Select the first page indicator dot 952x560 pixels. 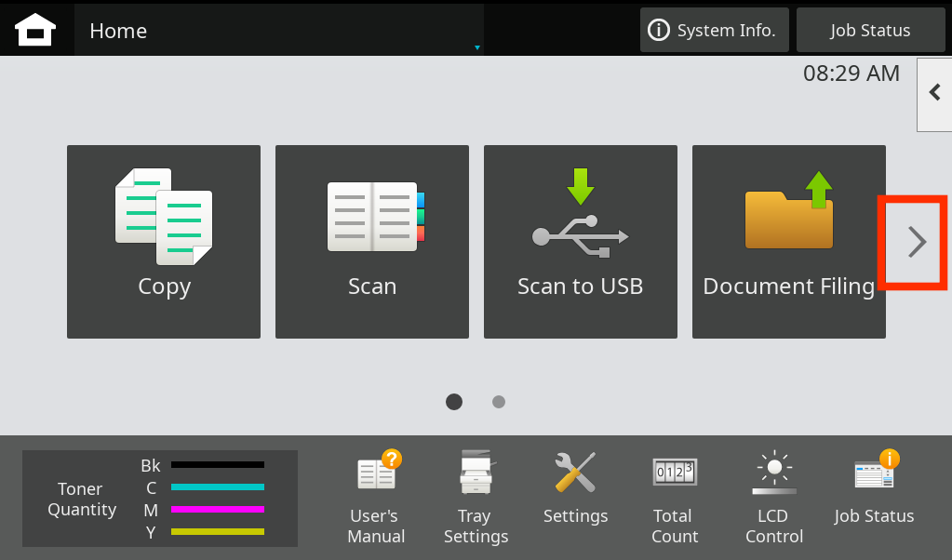pyautogui.click(x=454, y=402)
